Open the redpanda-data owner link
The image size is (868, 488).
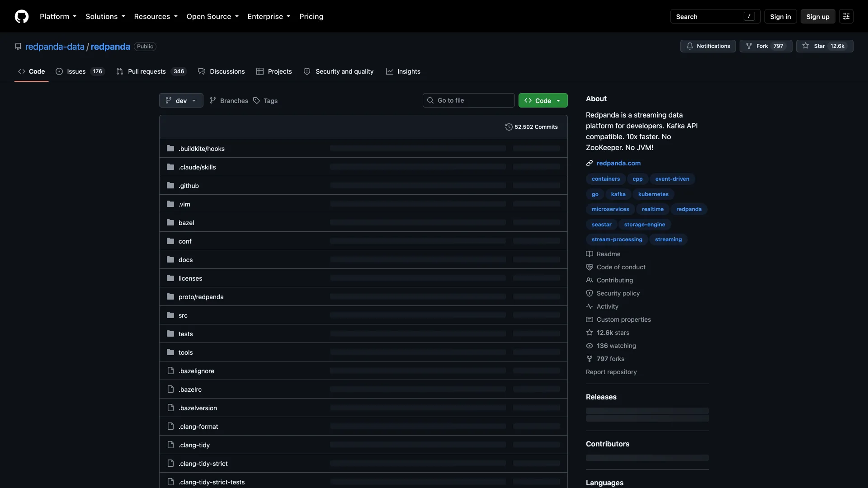(x=55, y=47)
